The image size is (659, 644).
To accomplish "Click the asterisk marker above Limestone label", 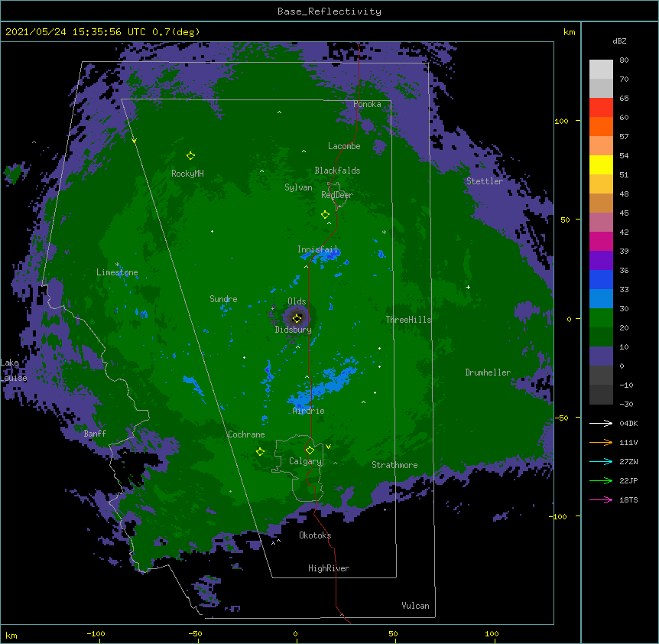I will click(117, 265).
